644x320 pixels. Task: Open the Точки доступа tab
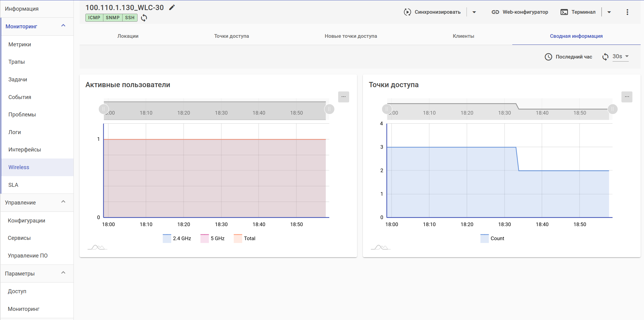pyautogui.click(x=231, y=36)
